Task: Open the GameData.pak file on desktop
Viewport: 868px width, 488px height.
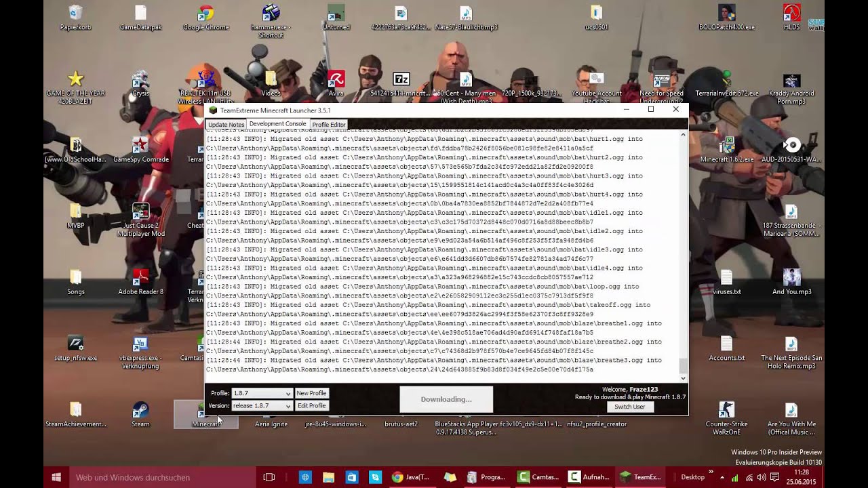Action: click(x=140, y=18)
